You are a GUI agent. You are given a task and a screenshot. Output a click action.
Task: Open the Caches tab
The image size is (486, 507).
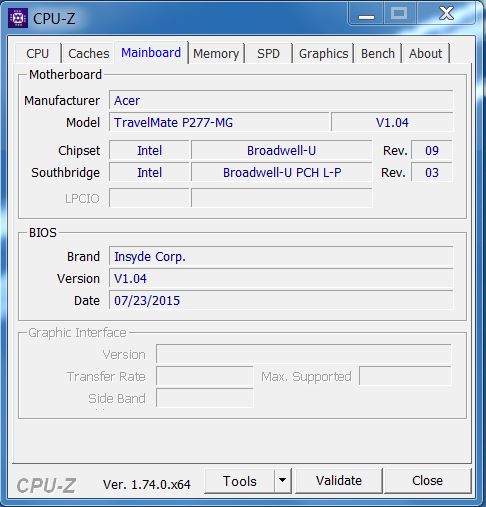click(x=89, y=53)
